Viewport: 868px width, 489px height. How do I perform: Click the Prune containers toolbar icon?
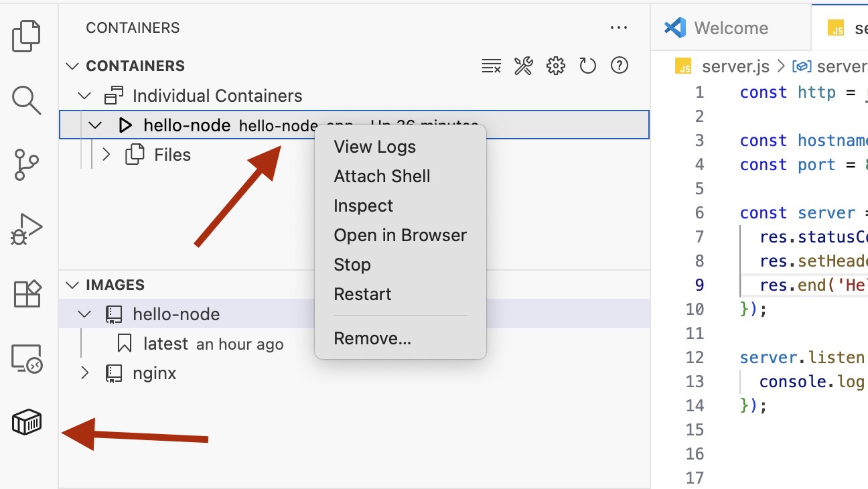491,66
